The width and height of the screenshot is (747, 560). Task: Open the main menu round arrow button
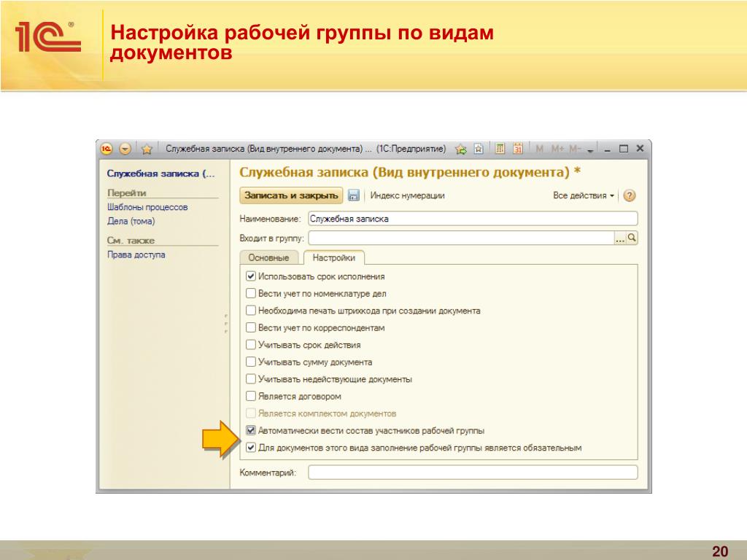pyautogui.click(x=125, y=149)
